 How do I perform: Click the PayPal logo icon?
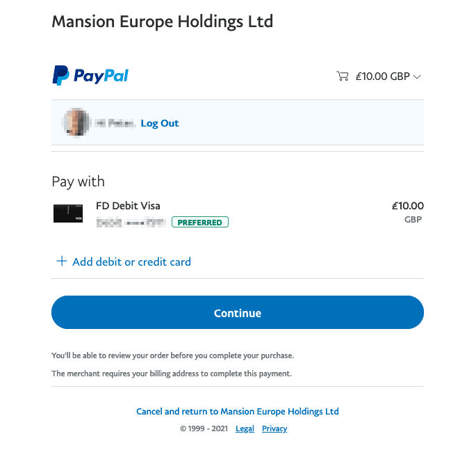(60, 75)
